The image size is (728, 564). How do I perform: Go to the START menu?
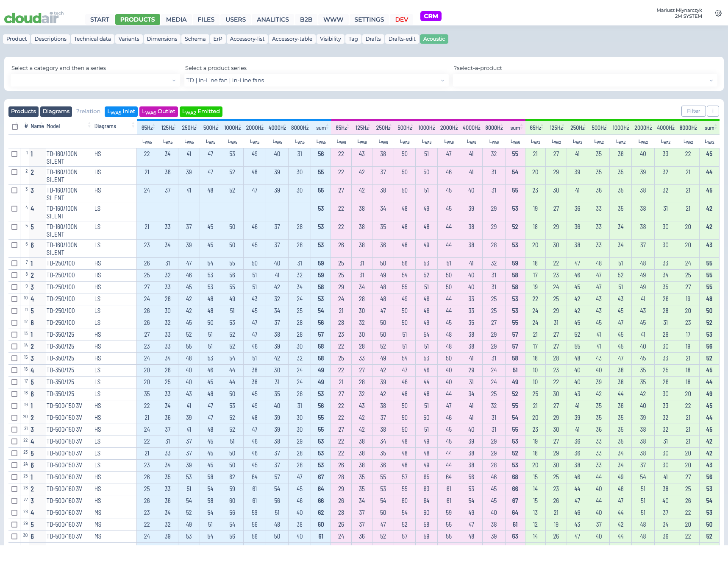tap(100, 20)
